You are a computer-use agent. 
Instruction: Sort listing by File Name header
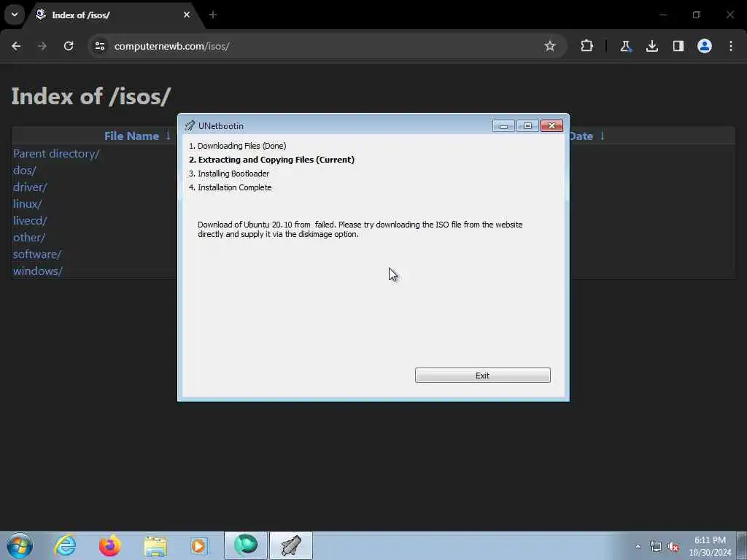(131, 136)
